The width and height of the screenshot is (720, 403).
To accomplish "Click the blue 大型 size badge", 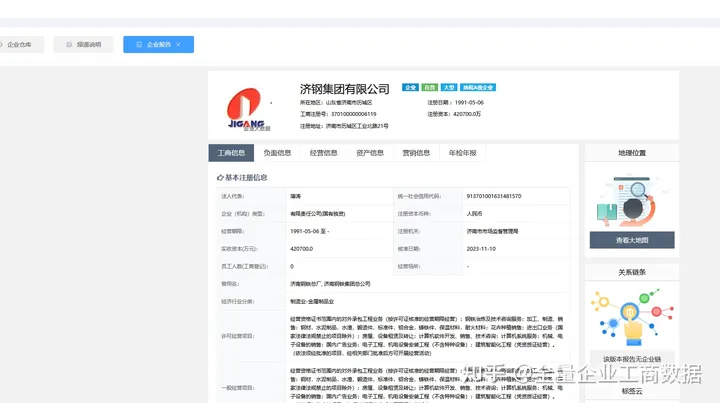I will pyautogui.click(x=449, y=87).
